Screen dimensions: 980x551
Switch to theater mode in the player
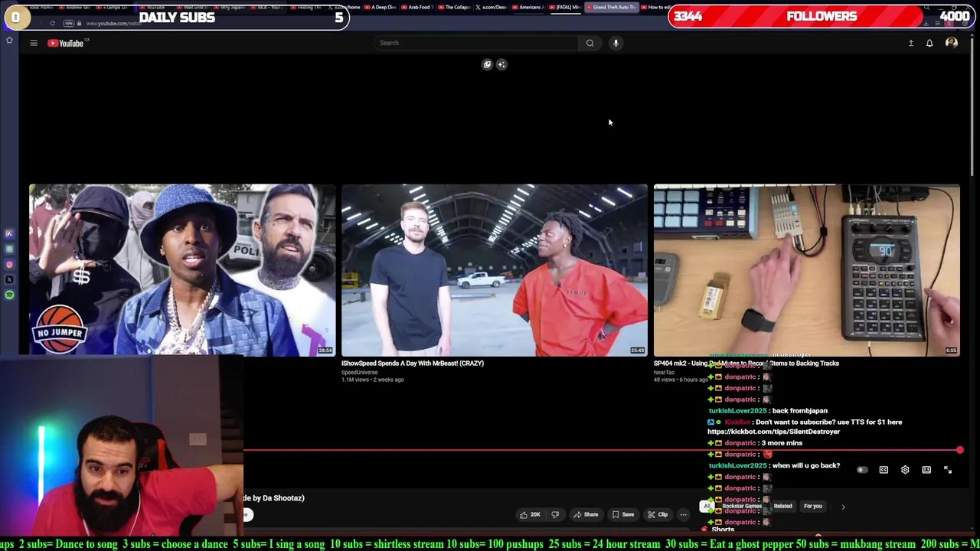point(926,470)
